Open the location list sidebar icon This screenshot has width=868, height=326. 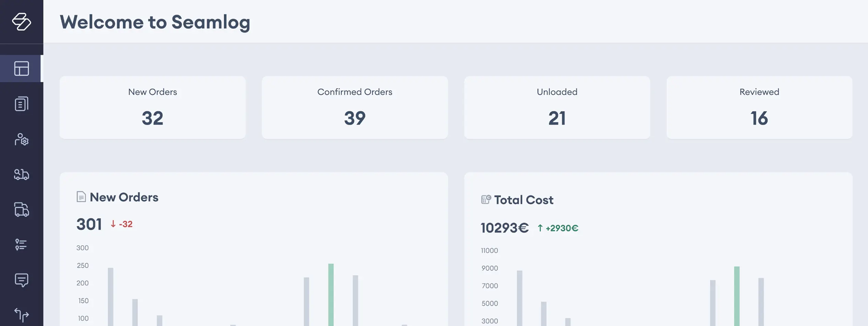tap(21, 245)
